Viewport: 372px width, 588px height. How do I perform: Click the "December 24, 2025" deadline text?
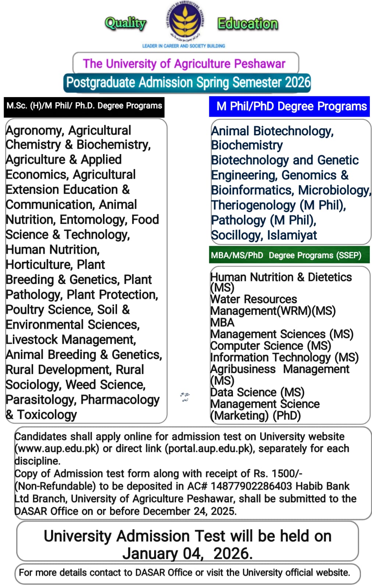coord(189,511)
